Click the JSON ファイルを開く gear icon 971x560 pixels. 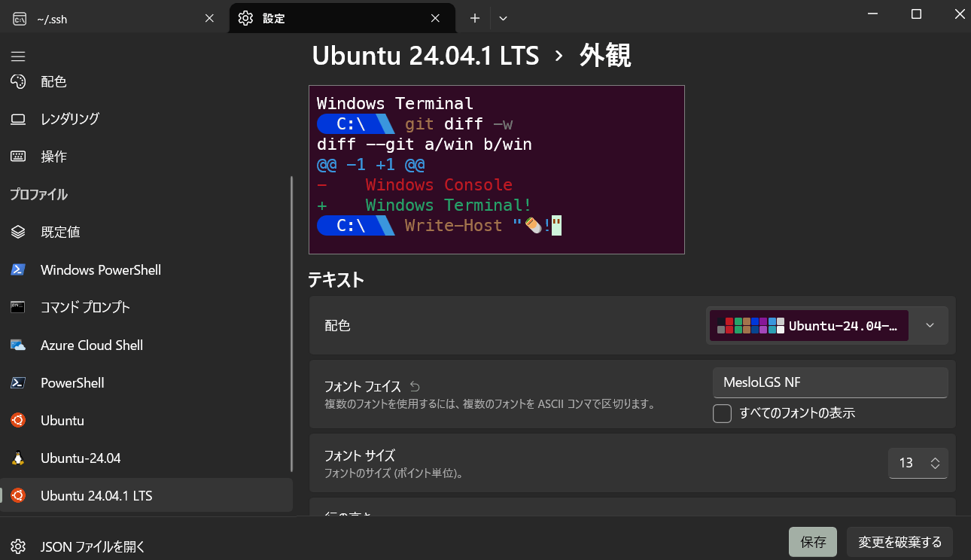coord(18,546)
